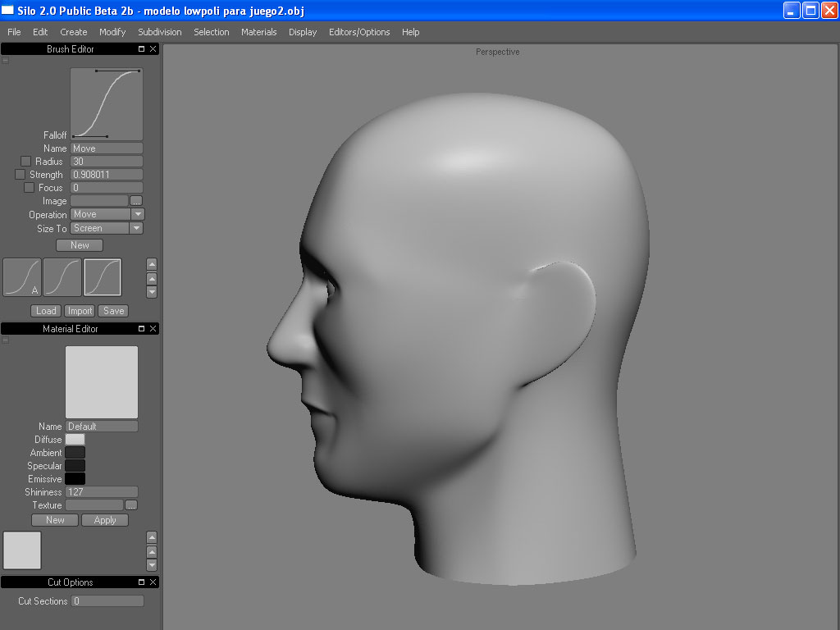Browse for a material Texture file
This screenshot has width=840, height=630.
tap(131, 505)
